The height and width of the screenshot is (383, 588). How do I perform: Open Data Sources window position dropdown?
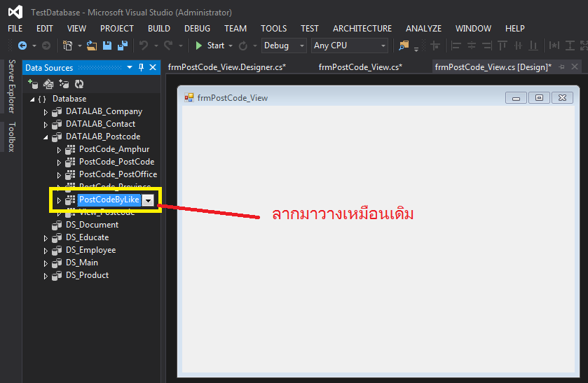click(x=130, y=67)
